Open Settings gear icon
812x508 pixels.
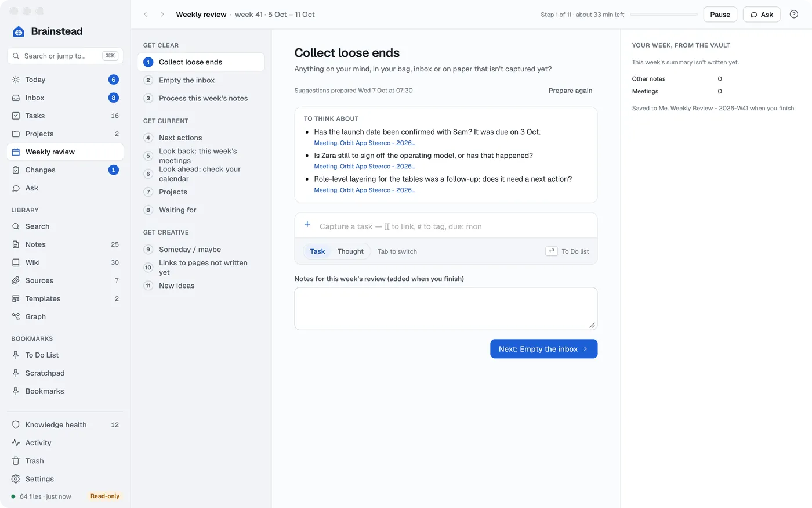click(16, 479)
